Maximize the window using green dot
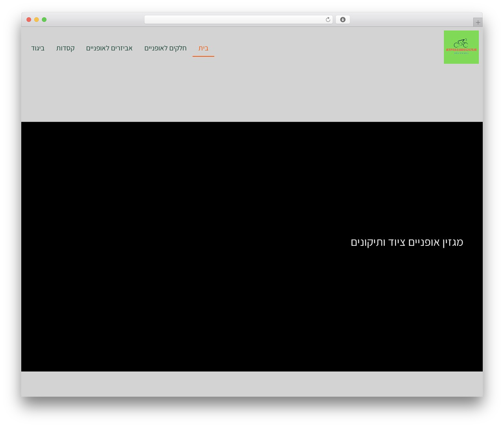Screen dimensions: 504x427 pyautogui.click(x=44, y=20)
